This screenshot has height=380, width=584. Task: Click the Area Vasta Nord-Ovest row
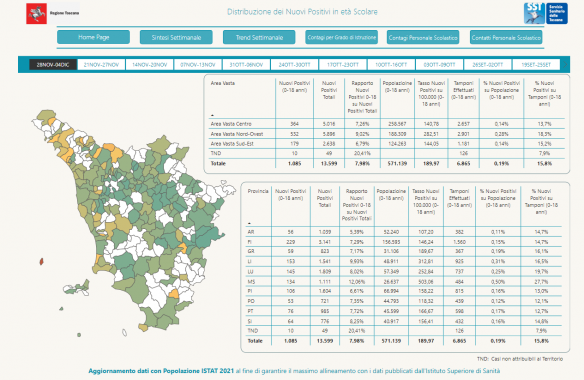coord(387,134)
